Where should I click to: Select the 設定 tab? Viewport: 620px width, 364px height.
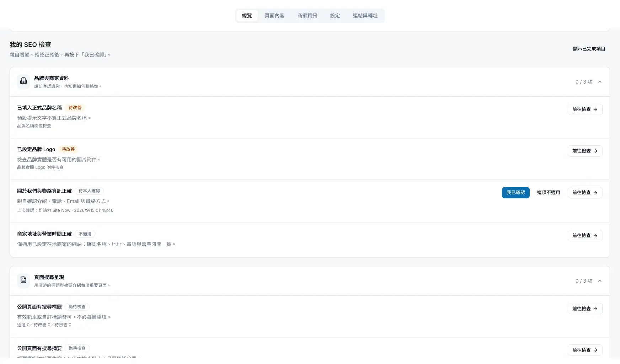[x=335, y=16]
